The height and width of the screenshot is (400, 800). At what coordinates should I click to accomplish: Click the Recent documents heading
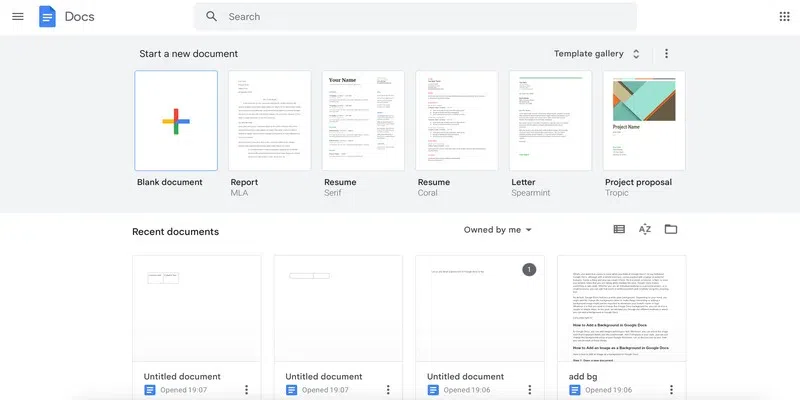(x=176, y=232)
